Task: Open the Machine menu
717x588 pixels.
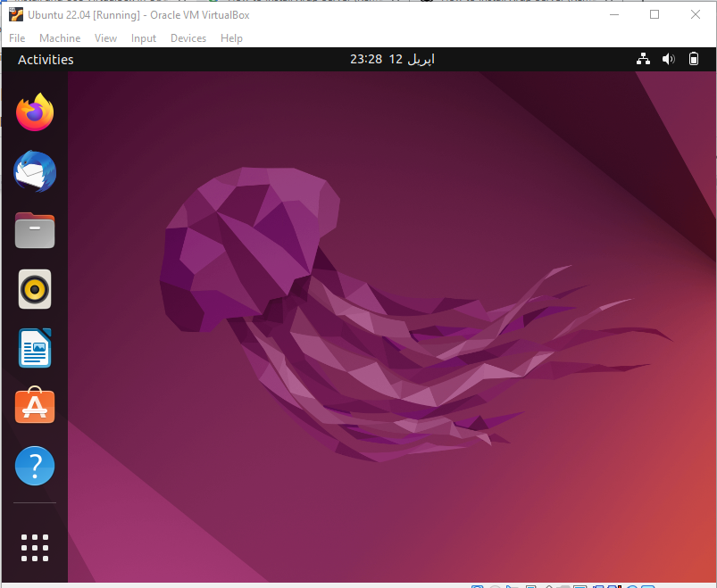Action: pyautogui.click(x=60, y=38)
